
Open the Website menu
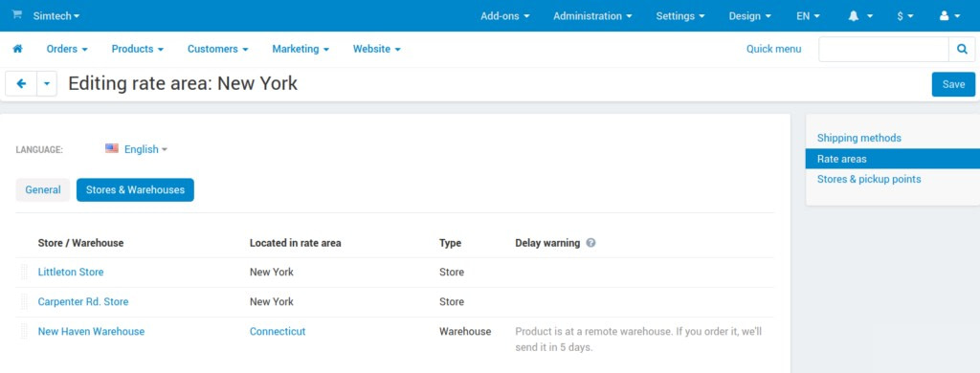click(377, 49)
